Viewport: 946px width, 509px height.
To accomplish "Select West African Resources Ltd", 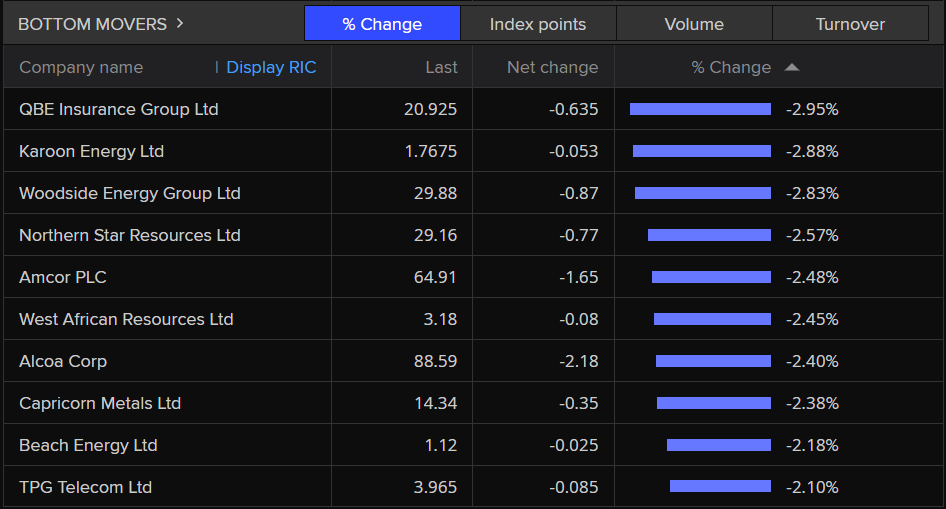I will (126, 319).
